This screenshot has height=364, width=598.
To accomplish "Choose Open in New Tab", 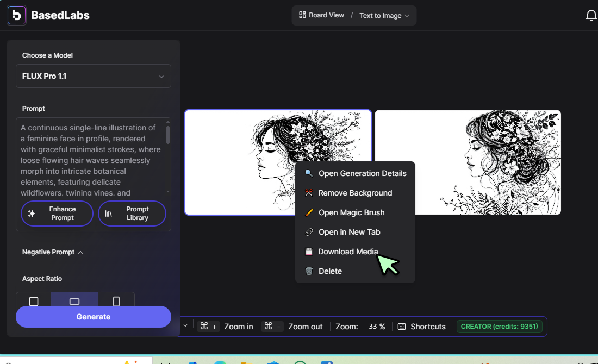I will pos(349,232).
